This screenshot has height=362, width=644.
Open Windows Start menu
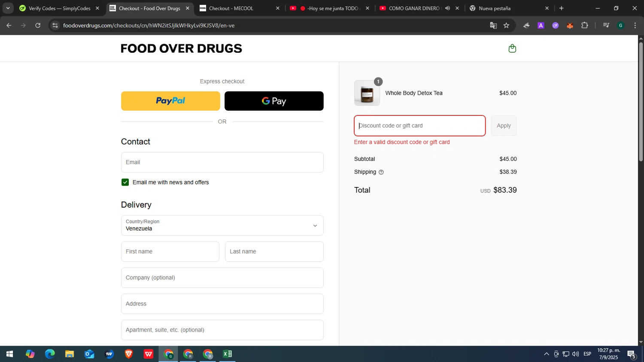point(9,354)
